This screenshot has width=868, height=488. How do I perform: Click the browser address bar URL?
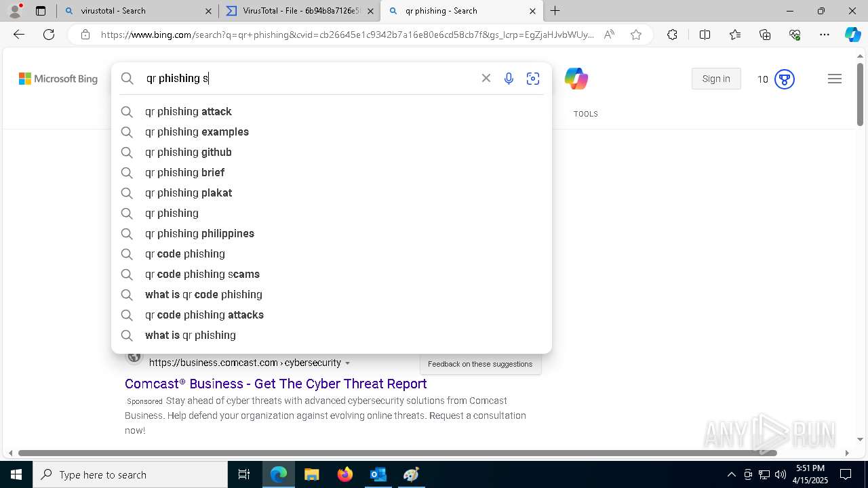347,35
